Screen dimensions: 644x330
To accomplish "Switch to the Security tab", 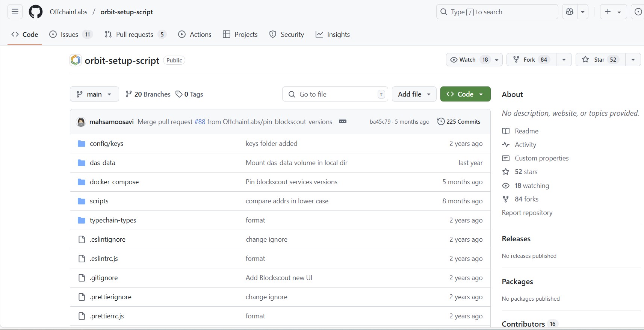I will [287, 34].
